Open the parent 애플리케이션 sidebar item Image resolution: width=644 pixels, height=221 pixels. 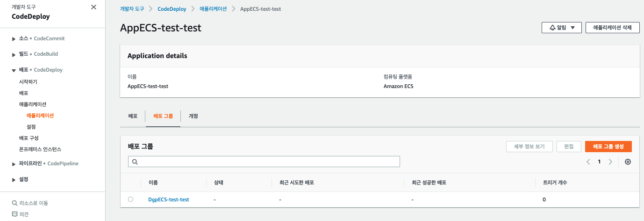[33, 104]
